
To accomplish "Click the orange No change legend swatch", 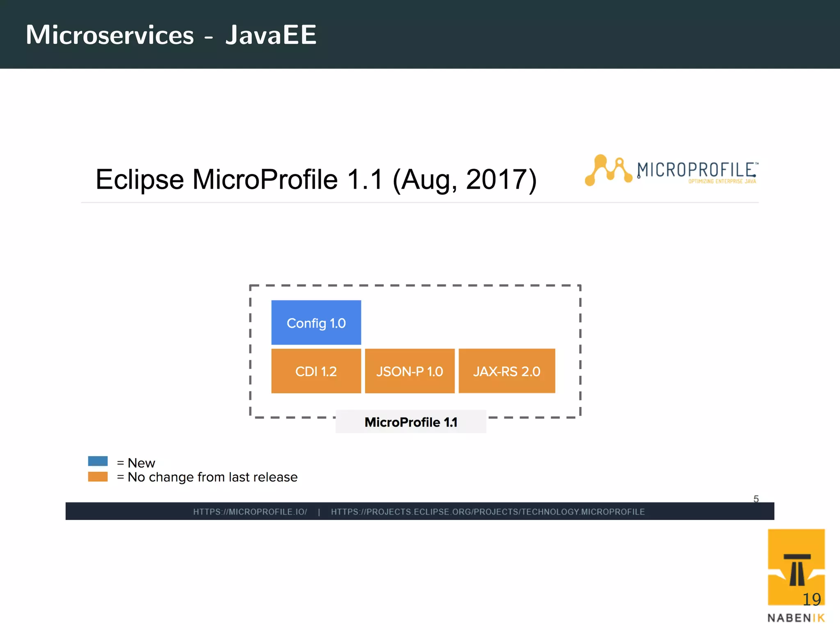I will pos(98,477).
